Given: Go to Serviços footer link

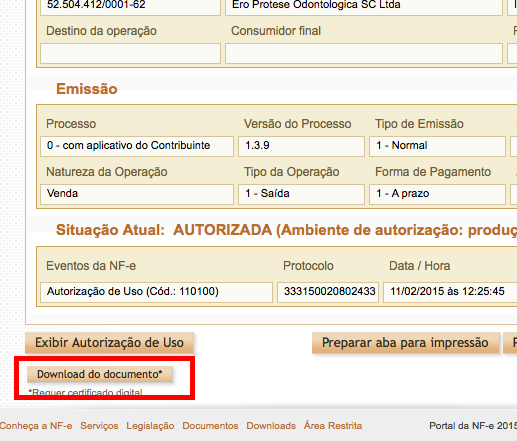Looking at the screenshot, I should (x=99, y=426).
